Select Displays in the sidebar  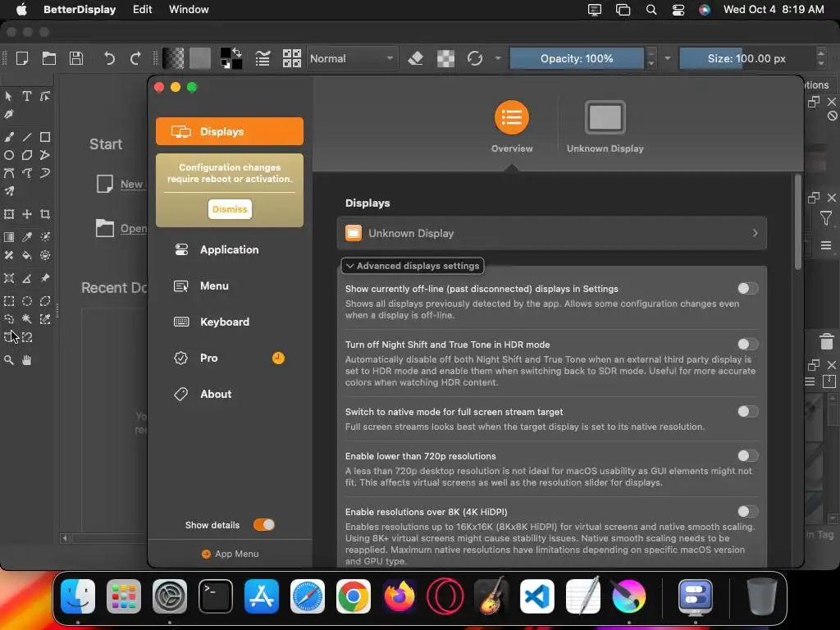coord(230,131)
